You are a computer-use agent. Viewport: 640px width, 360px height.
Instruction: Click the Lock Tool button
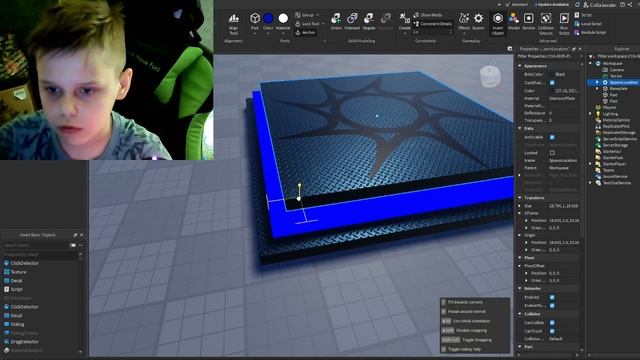[307, 24]
